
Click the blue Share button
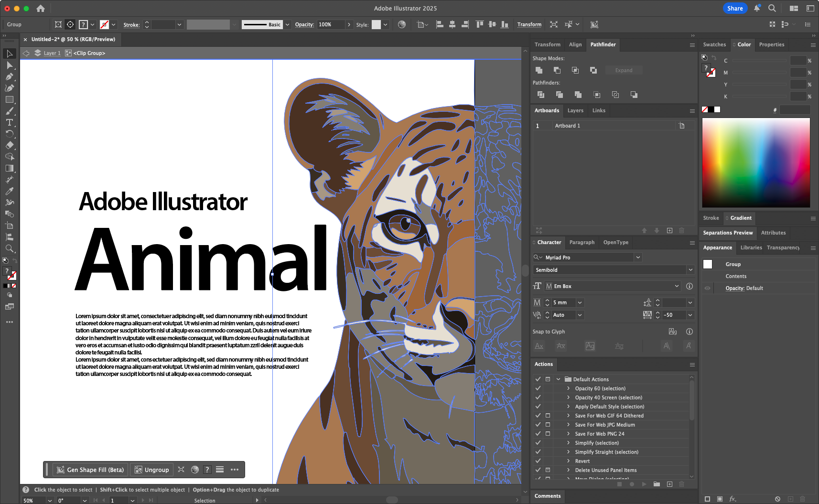coord(735,8)
